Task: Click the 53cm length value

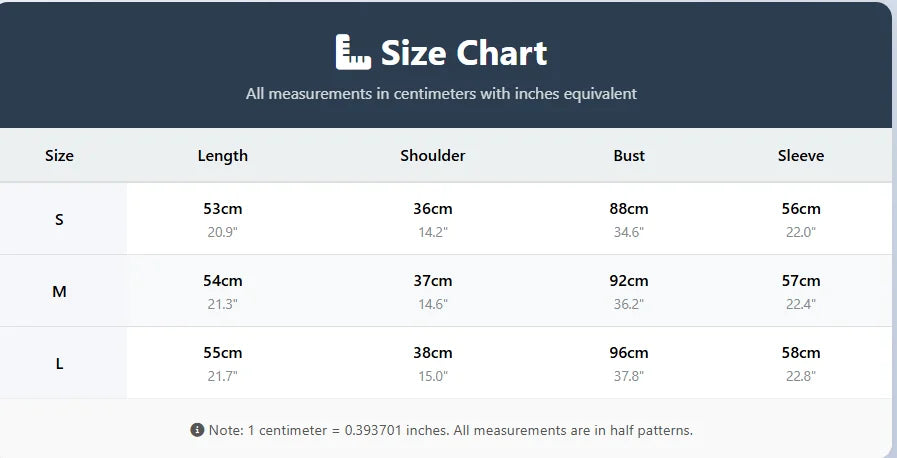Action: [x=223, y=209]
